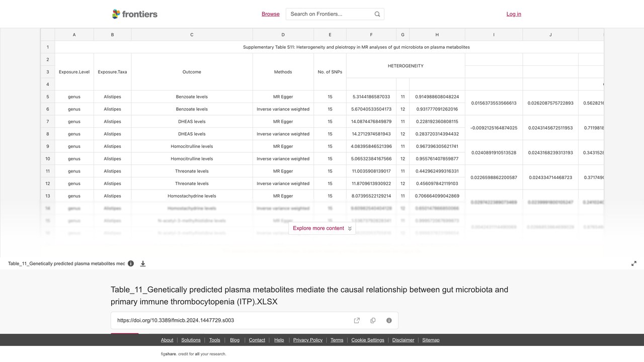644x362 pixels.
Task: Open the Privacy Policy link
Action: (308, 340)
